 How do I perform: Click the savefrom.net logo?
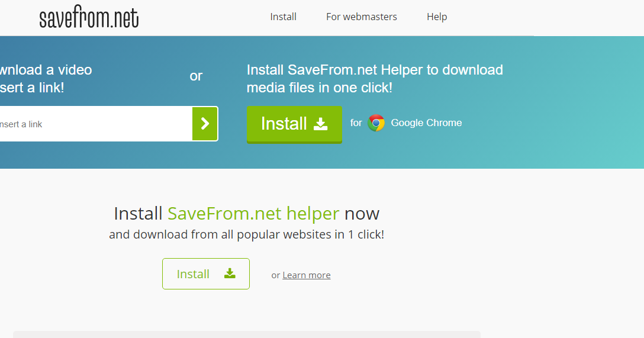pos(89,17)
